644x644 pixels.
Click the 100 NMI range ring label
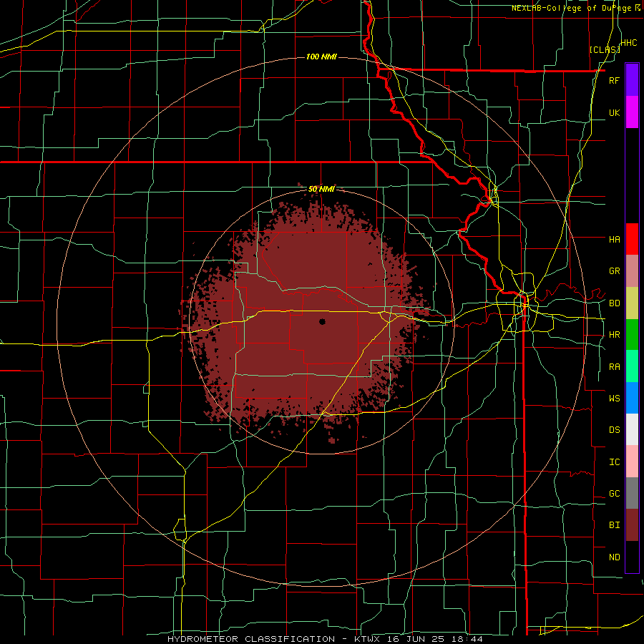321,57
